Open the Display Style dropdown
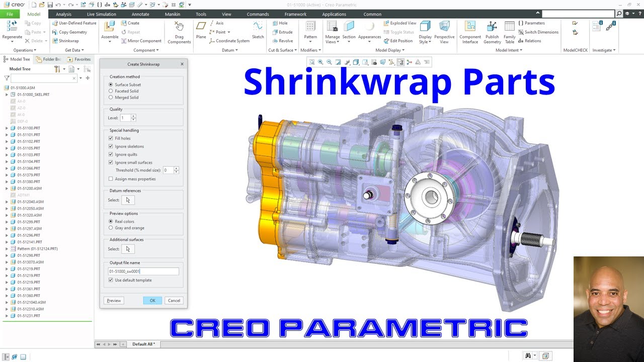Image resolution: width=644 pixels, height=362 pixels. (x=425, y=39)
